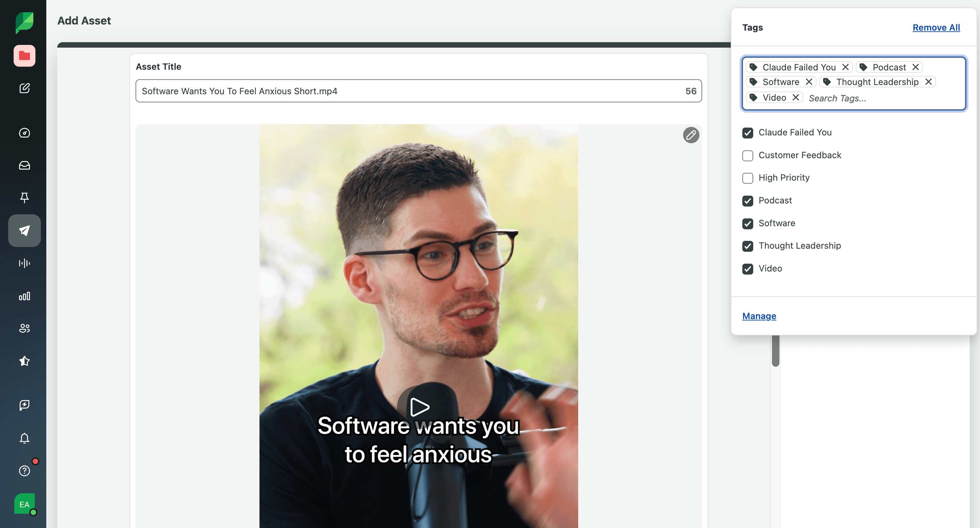Viewport: 980px width, 528px height.
Task: Remove the Claude Failed You tag chip
Action: pyautogui.click(x=845, y=67)
